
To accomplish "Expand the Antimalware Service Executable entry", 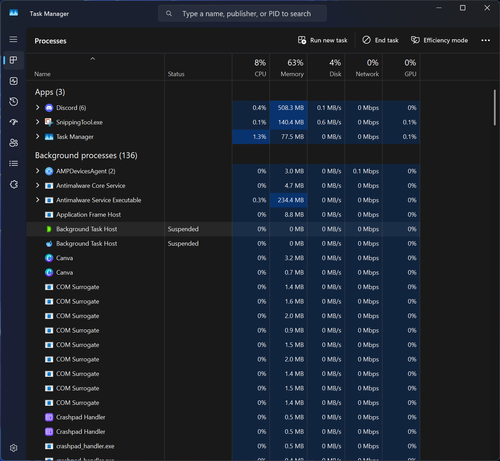I will click(37, 200).
